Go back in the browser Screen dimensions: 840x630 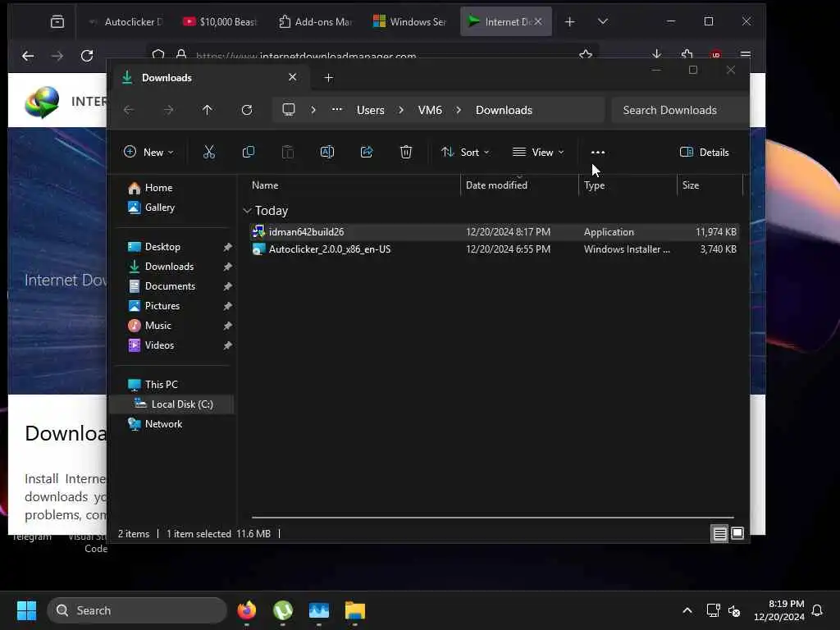point(28,55)
